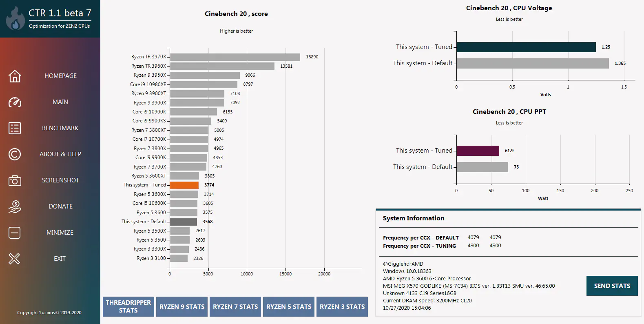644x324 pixels.
Task: Click the 'Core i7 10700K' chart label
Action: [x=149, y=139]
